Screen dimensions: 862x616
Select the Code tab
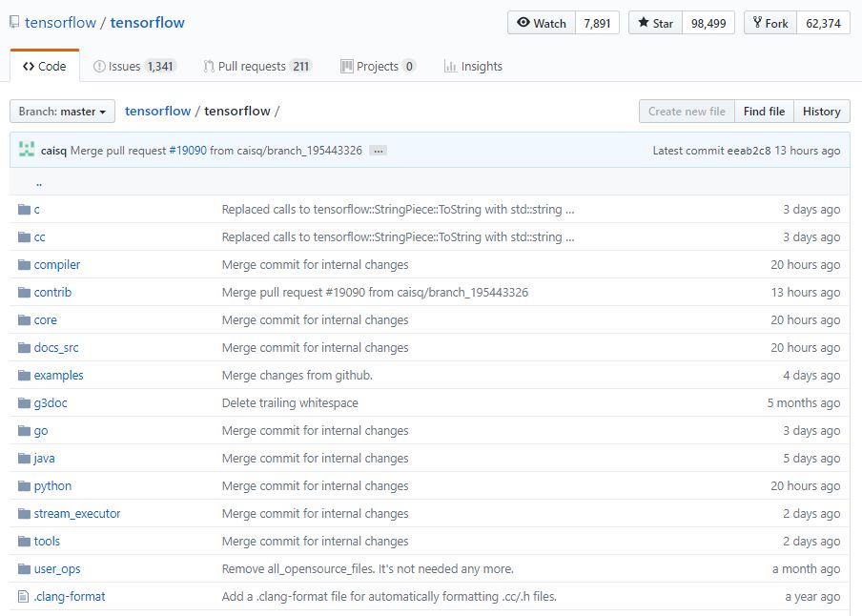click(45, 66)
